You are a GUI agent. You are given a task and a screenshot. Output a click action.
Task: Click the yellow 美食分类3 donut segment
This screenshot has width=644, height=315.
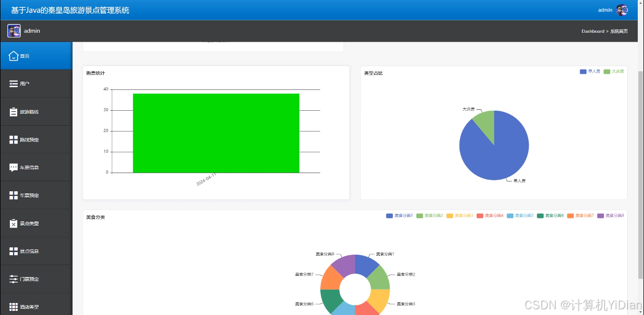380,300
